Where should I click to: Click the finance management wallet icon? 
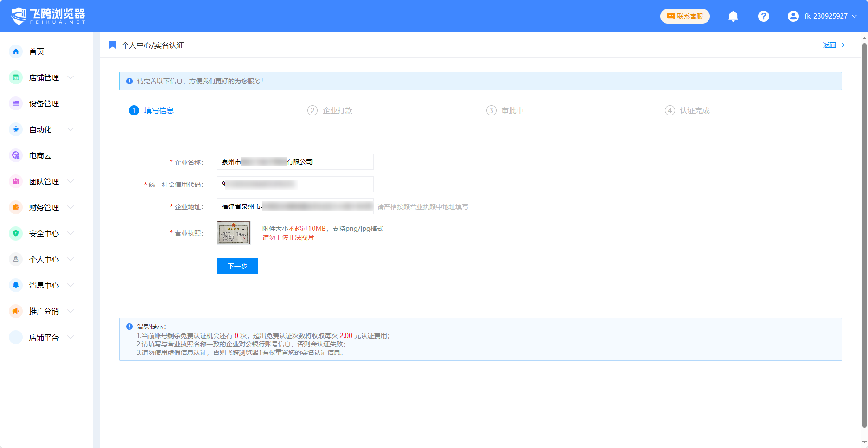(x=16, y=207)
